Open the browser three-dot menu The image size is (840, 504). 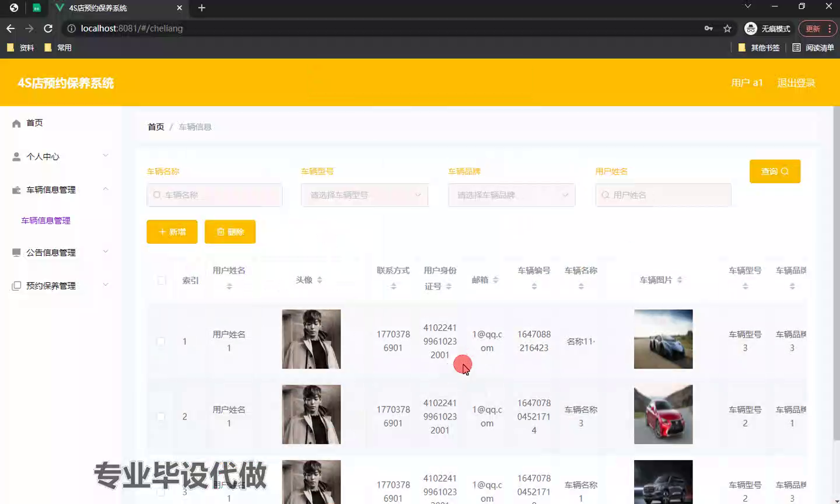tap(829, 28)
